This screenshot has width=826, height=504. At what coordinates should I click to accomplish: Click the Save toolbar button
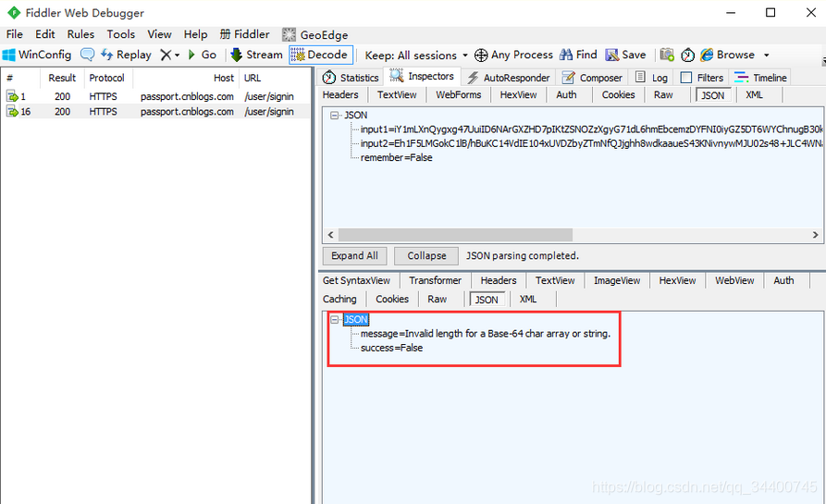pyautogui.click(x=625, y=55)
